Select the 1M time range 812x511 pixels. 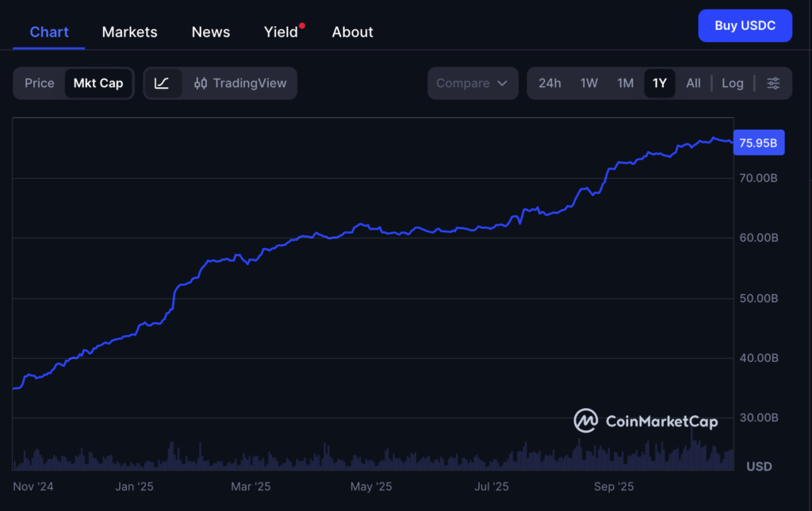click(626, 82)
